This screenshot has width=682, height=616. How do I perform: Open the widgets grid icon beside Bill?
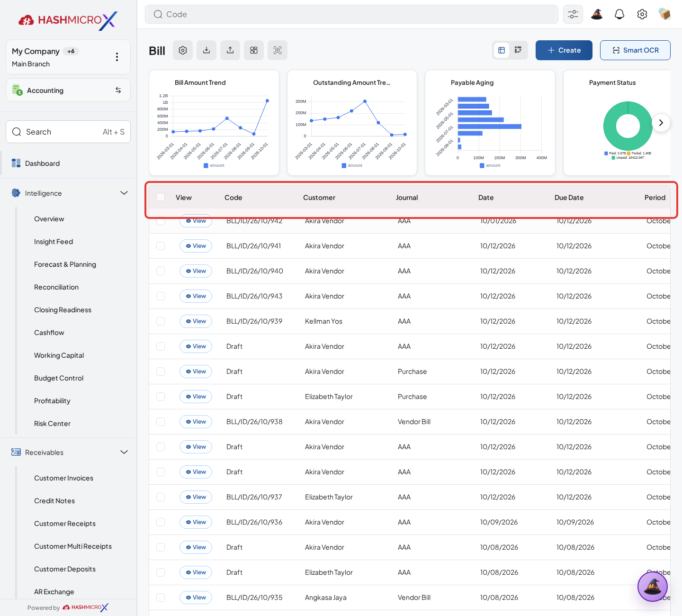pyautogui.click(x=254, y=50)
